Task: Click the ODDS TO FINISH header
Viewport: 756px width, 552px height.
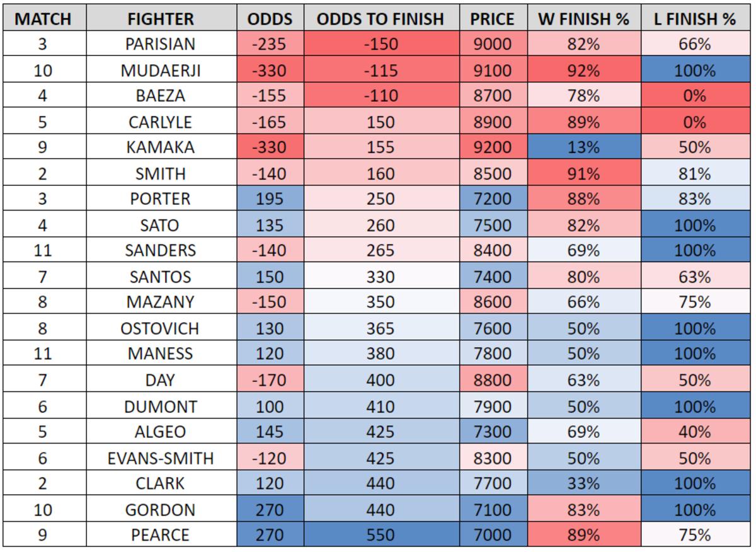Action: [381, 19]
